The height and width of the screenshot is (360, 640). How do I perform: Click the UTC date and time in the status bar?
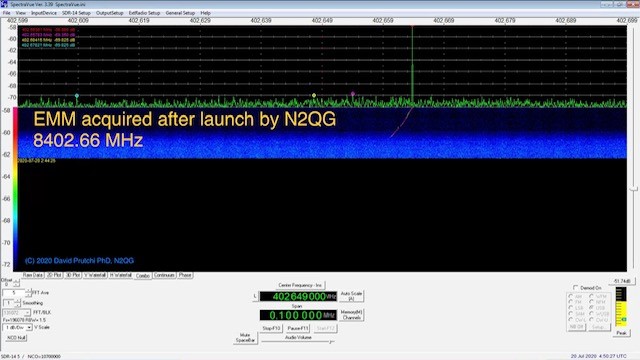pos(598,356)
